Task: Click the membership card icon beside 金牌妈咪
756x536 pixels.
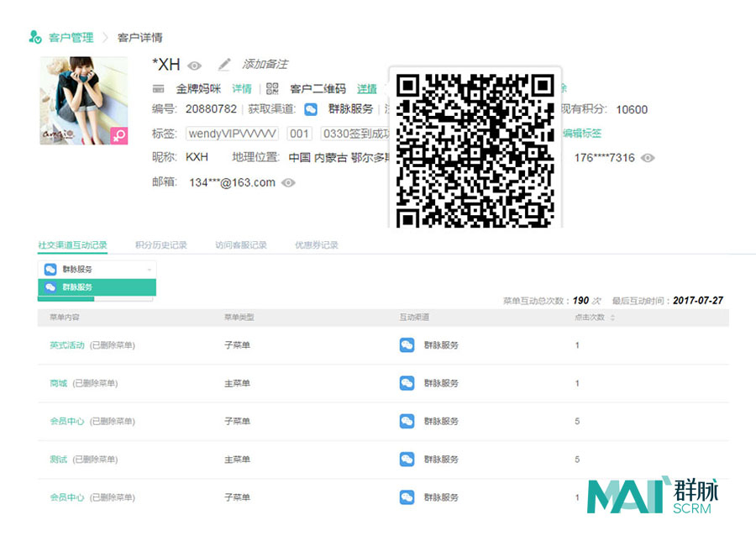Action: coord(158,89)
